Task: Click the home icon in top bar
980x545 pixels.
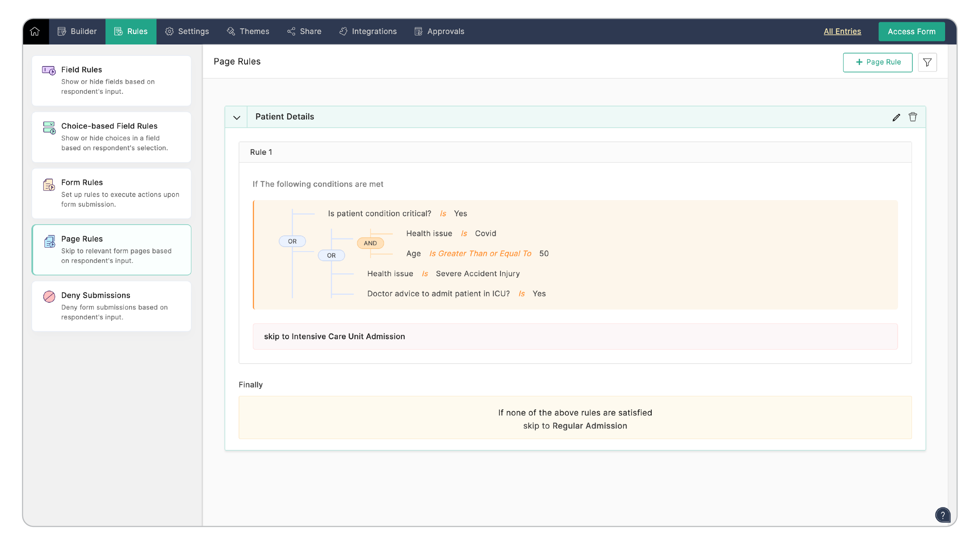Action: 35,31
